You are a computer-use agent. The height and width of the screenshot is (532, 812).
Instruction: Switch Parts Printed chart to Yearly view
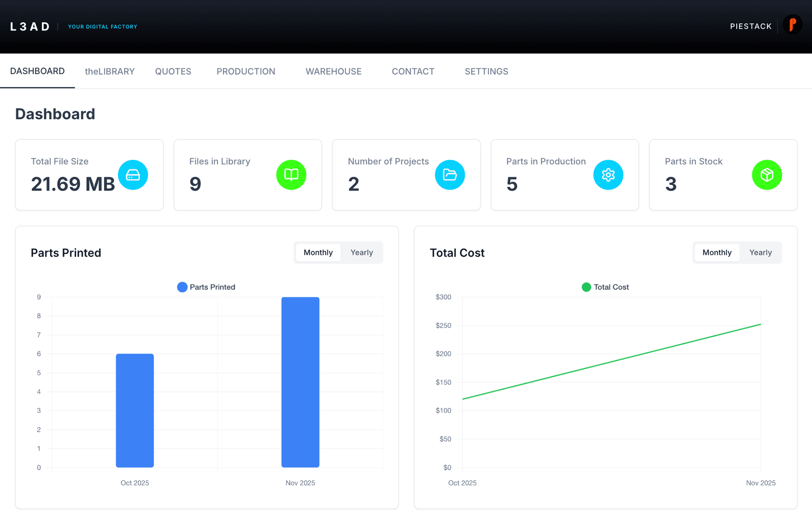click(x=362, y=252)
